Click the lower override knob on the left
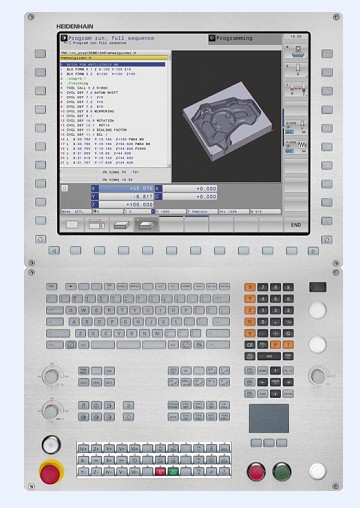360x508 pixels. 51,411
